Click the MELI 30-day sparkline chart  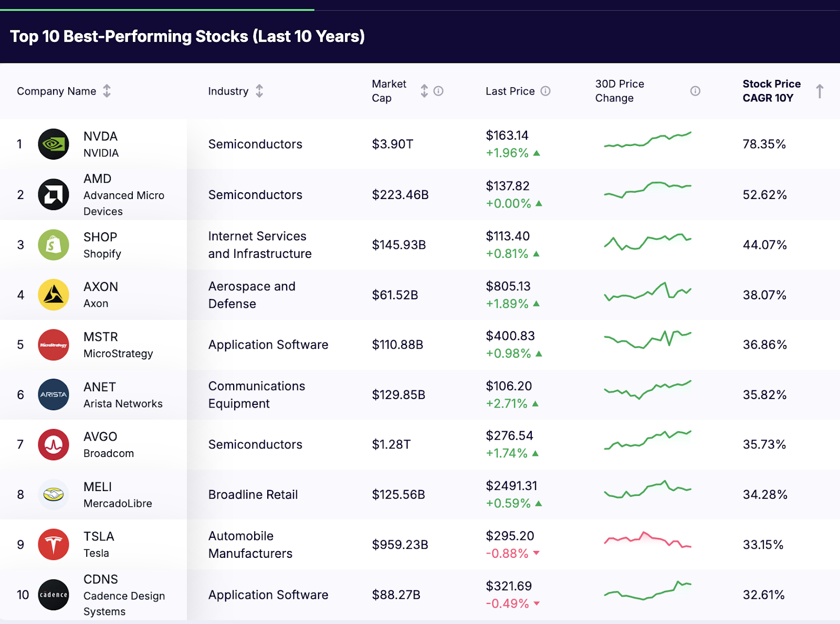point(648,490)
